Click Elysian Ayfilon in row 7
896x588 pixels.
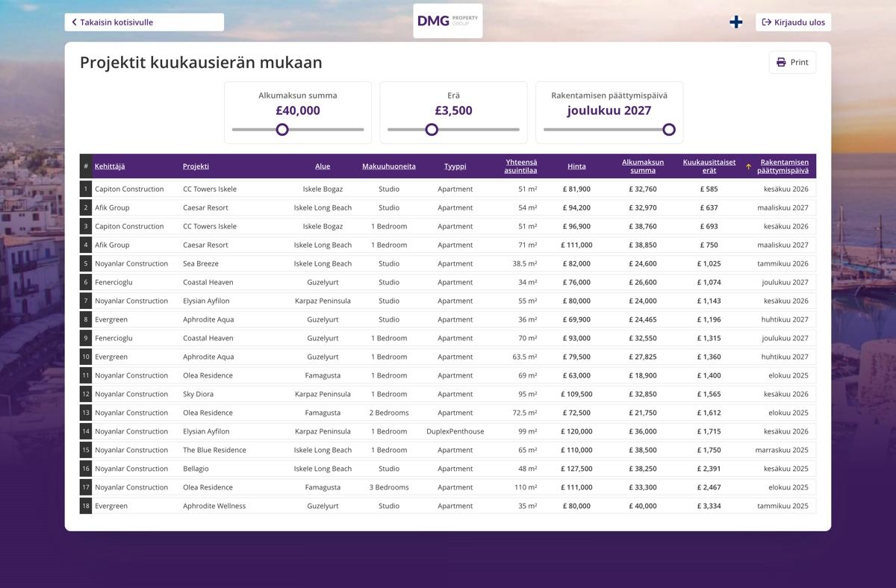(x=206, y=301)
